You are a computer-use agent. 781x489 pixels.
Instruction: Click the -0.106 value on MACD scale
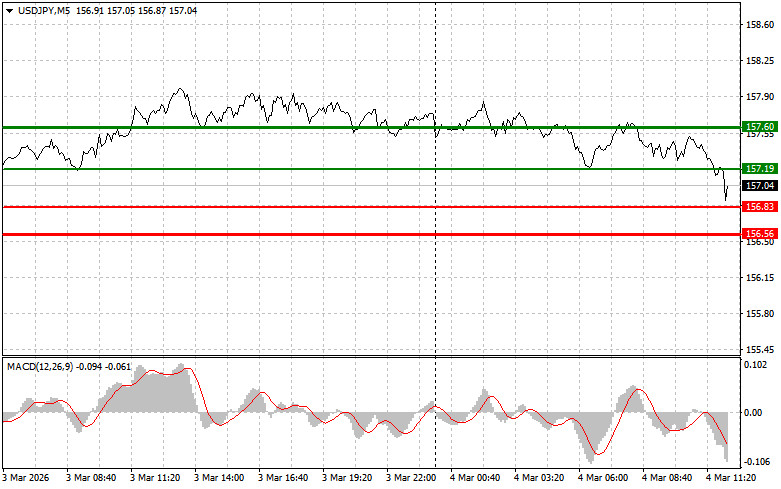757,461
